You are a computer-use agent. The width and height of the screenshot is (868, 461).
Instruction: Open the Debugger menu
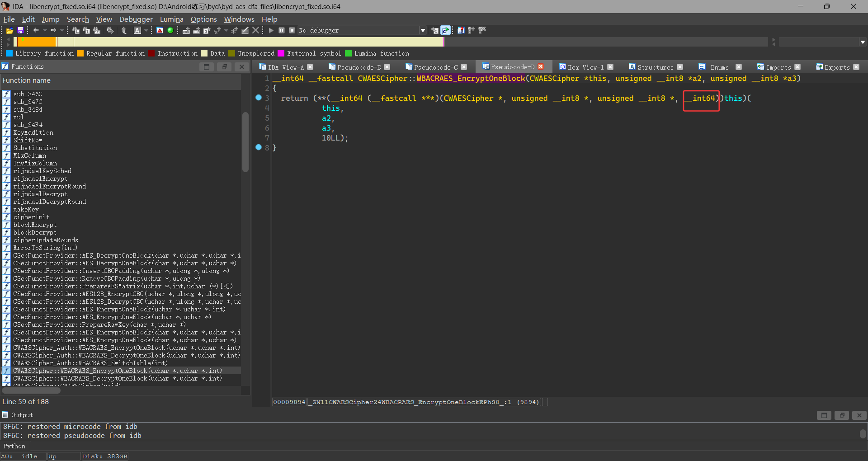click(x=136, y=19)
